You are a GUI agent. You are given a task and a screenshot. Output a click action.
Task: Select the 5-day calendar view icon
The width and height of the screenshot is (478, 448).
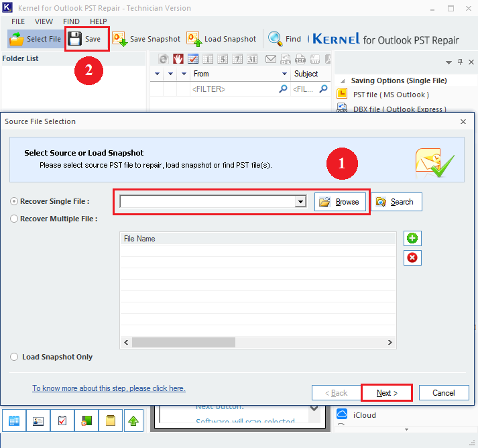[223, 59]
